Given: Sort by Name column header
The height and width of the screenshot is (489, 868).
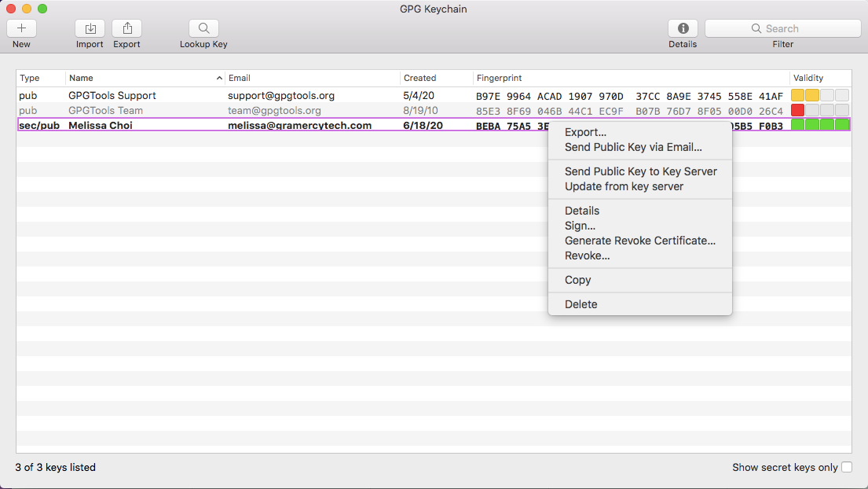Looking at the screenshot, I should pos(145,78).
